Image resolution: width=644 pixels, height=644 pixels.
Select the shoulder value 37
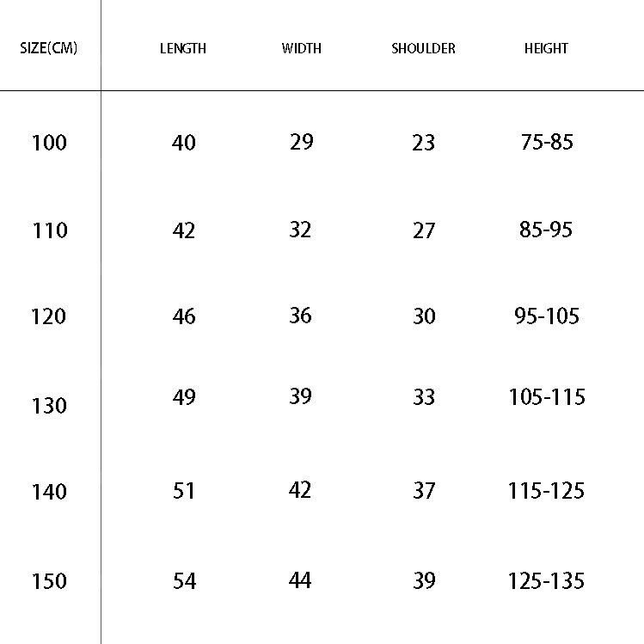pyautogui.click(x=424, y=491)
